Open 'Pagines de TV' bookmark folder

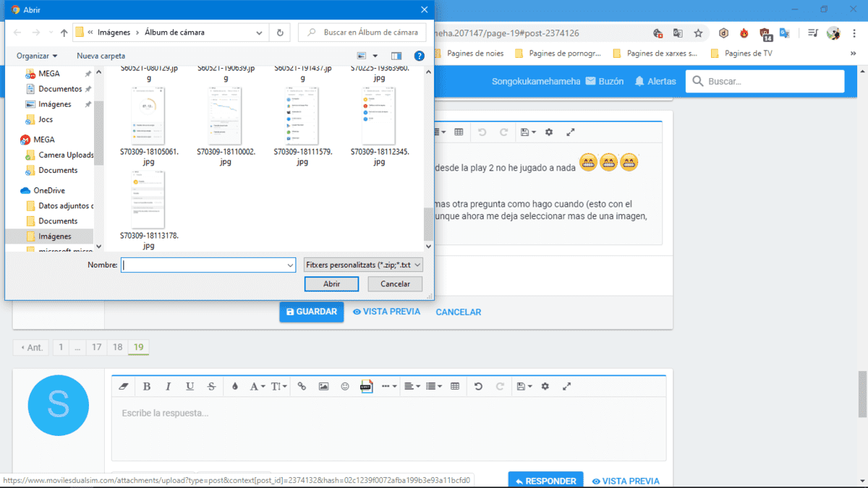click(x=741, y=53)
